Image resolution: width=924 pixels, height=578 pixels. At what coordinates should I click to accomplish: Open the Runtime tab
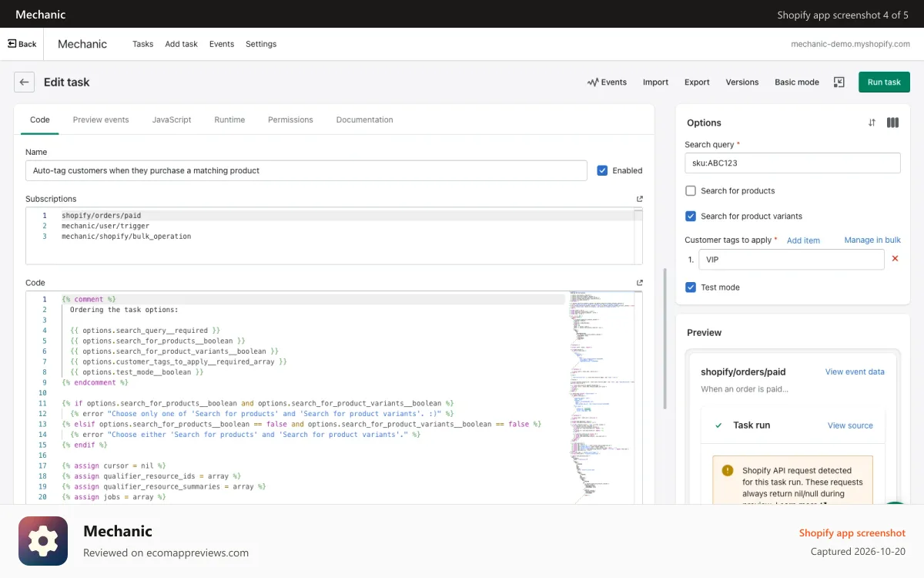tap(229, 119)
